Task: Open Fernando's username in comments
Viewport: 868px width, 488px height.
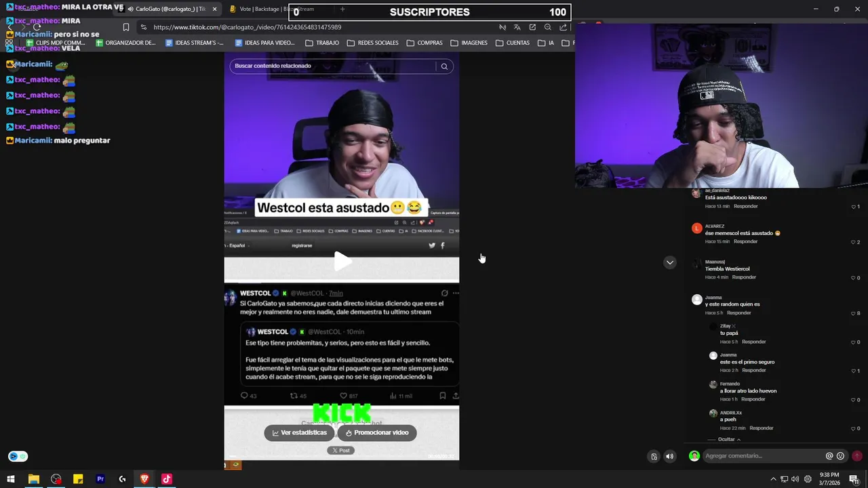Action: (x=730, y=384)
